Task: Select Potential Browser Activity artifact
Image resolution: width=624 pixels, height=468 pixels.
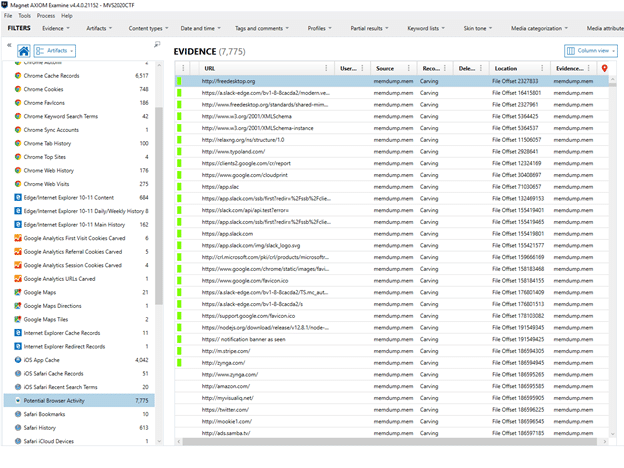Action: (79, 400)
